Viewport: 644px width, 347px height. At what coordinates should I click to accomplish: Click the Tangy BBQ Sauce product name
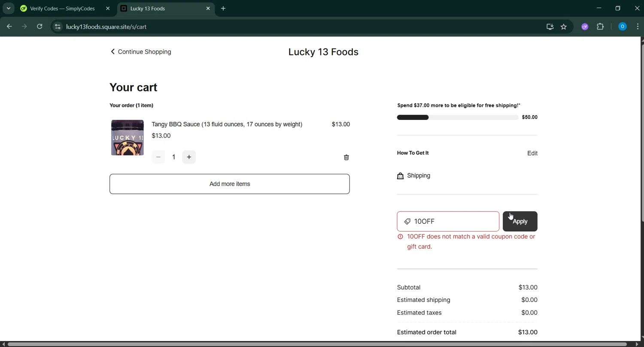(x=227, y=124)
